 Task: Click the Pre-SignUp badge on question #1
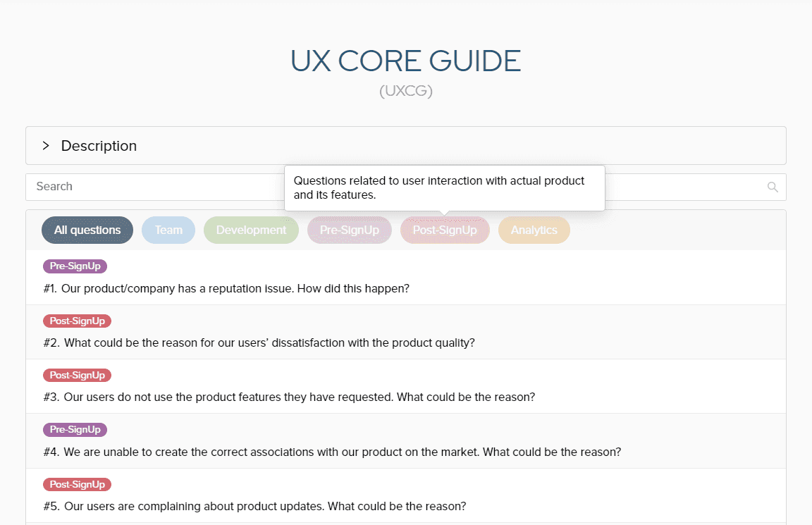[x=75, y=266]
